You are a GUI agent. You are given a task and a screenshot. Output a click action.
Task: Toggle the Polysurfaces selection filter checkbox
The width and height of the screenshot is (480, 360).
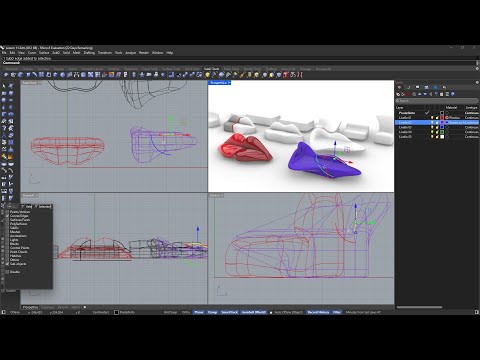[x=7, y=224]
